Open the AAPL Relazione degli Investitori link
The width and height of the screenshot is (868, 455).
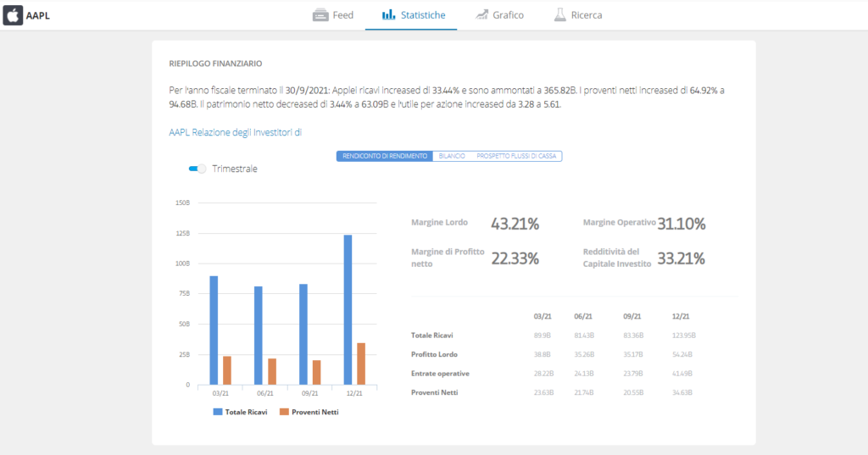coord(236,132)
